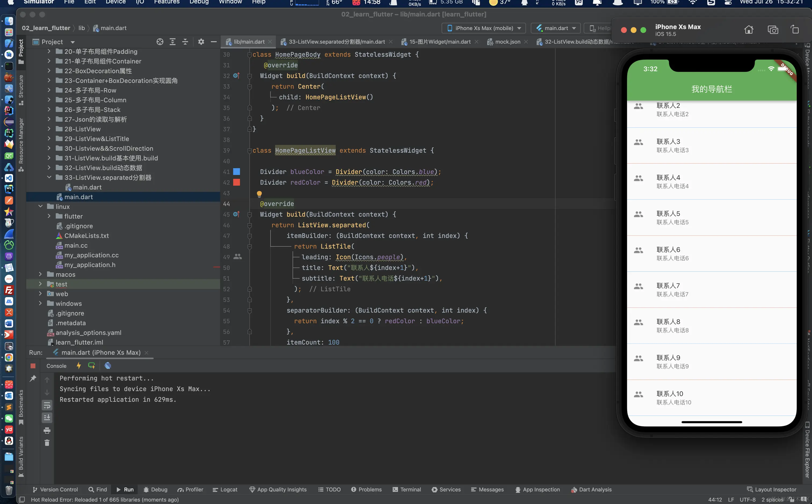Toggle code fold on line 39 class

(249, 151)
